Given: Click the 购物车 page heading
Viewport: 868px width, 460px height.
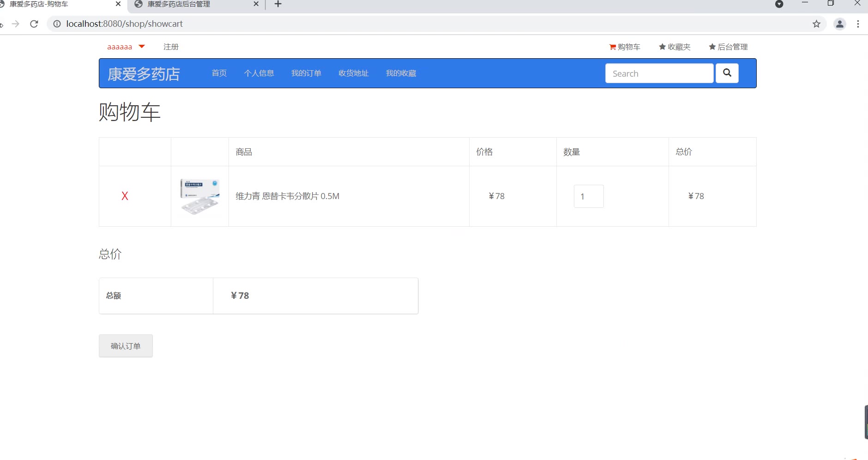Looking at the screenshot, I should [130, 112].
